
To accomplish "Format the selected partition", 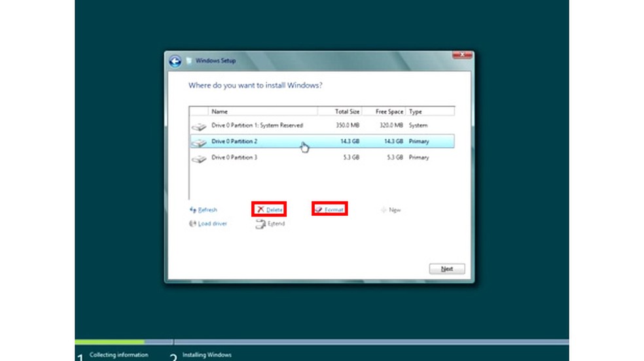I will (x=334, y=210).
